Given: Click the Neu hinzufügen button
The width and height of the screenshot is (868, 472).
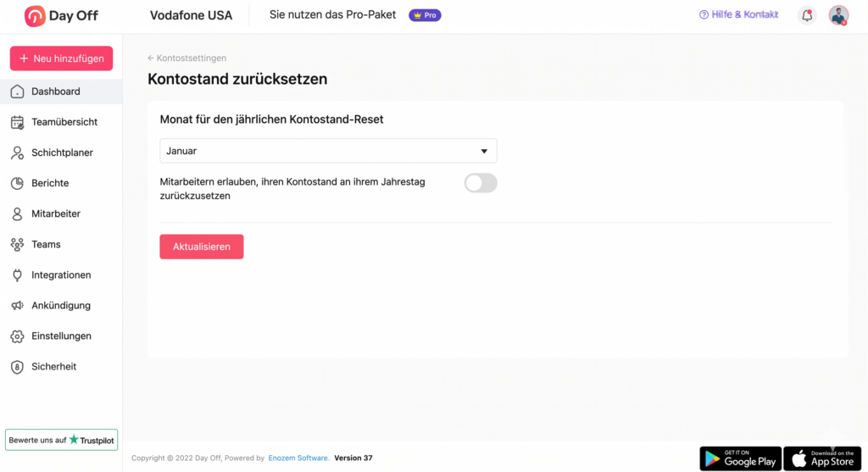Looking at the screenshot, I should click(x=61, y=58).
